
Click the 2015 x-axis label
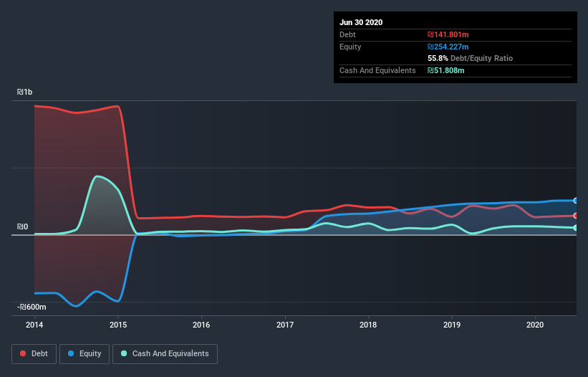(x=118, y=325)
